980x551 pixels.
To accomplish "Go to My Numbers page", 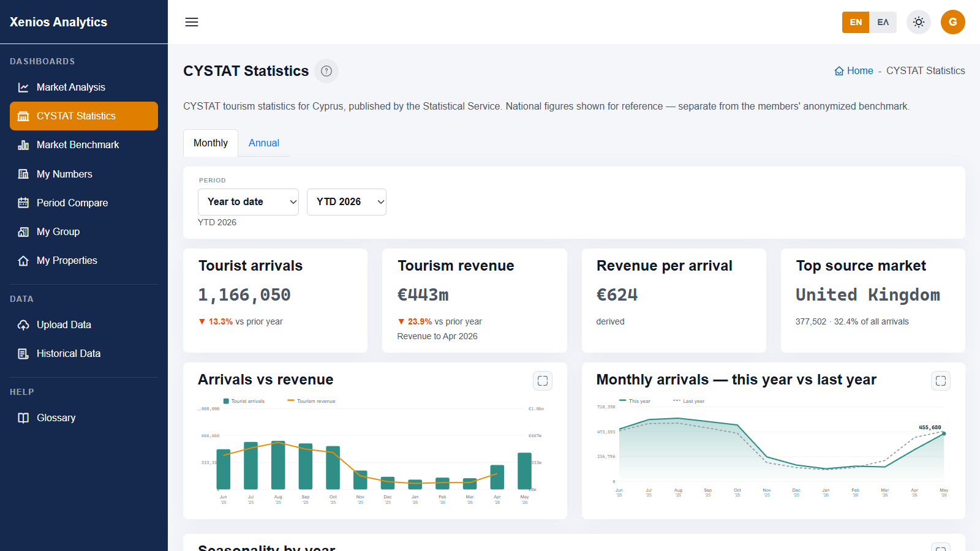I will [x=64, y=174].
